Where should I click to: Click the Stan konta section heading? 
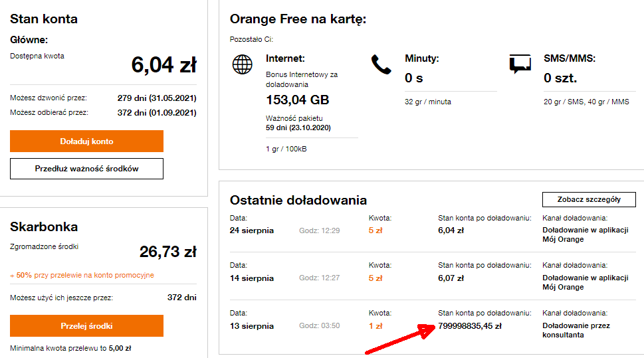coord(44,19)
